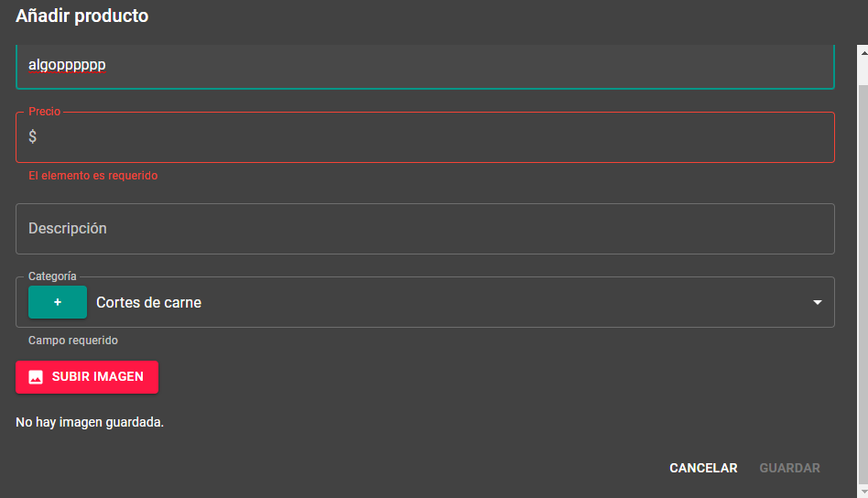Screen dimensions: 868x498
Task: Click the red Precio field label
Action: point(44,111)
